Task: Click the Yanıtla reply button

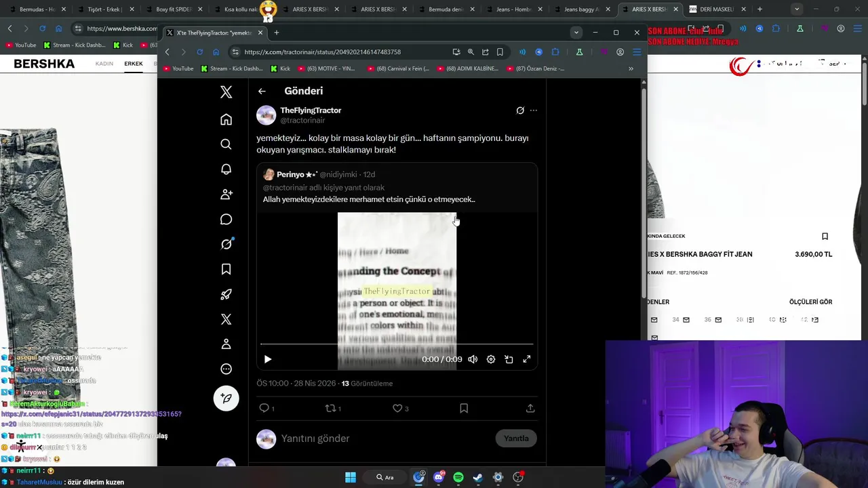Action: click(516, 439)
